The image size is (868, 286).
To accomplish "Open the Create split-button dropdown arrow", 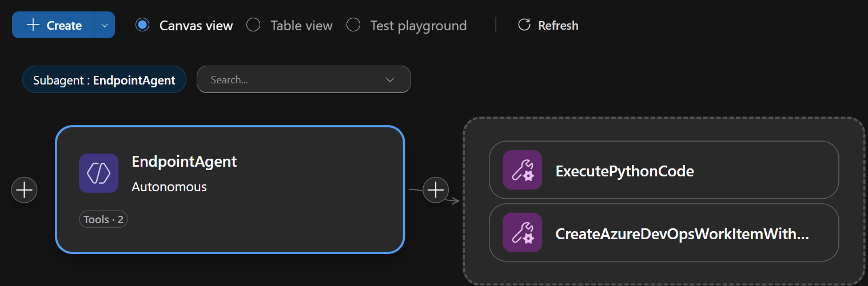I will (104, 25).
